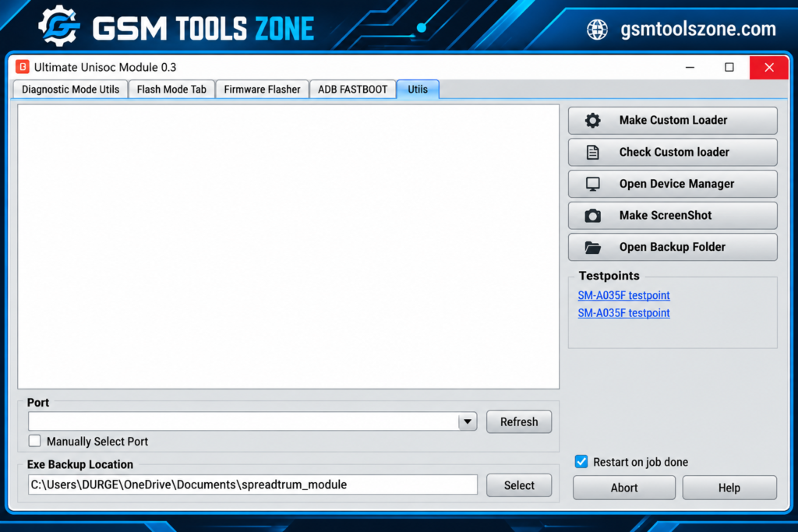Viewport: 798px width, 532px height.
Task: Open the Flash Mode Tab
Action: pos(171,90)
